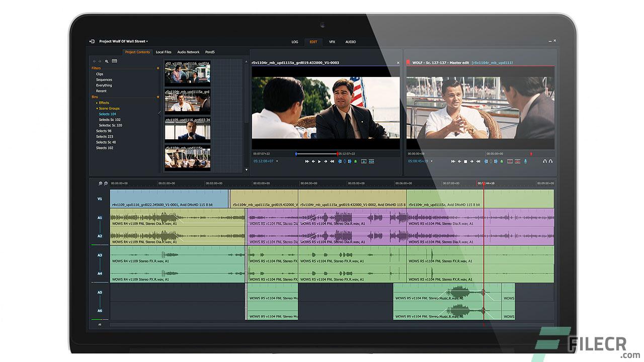Image resolution: width=644 pixels, height=362 pixels.
Task: Add a new filter with the plus icon
Action: 158,68
